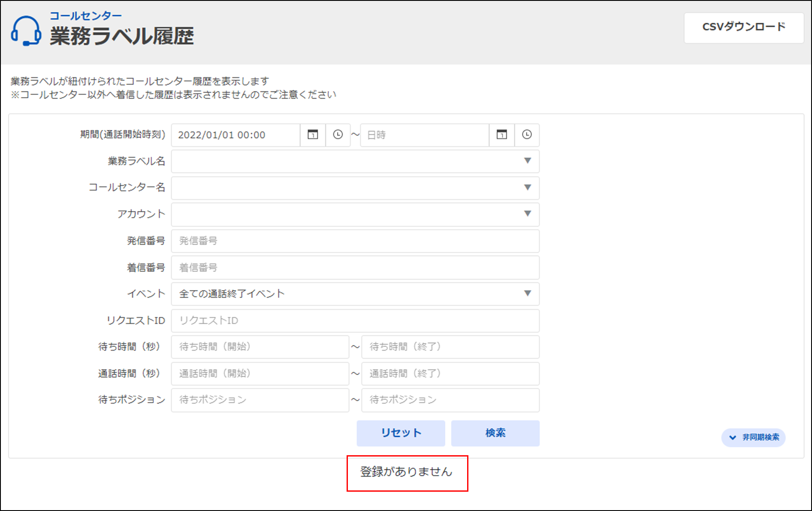Click the コールセンター breadcrumb link

[86, 16]
